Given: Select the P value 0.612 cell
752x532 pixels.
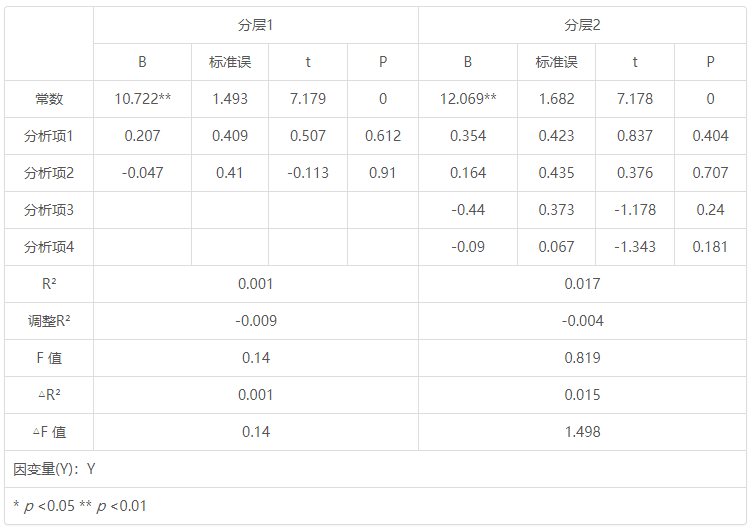Looking at the screenshot, I should tap(383, 136).
